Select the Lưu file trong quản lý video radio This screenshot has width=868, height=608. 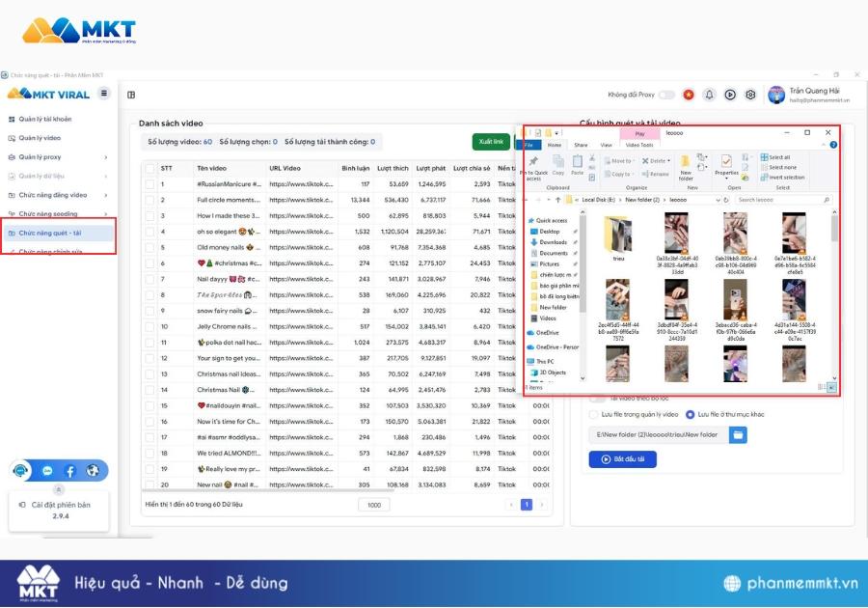click(x=593, y=415)
